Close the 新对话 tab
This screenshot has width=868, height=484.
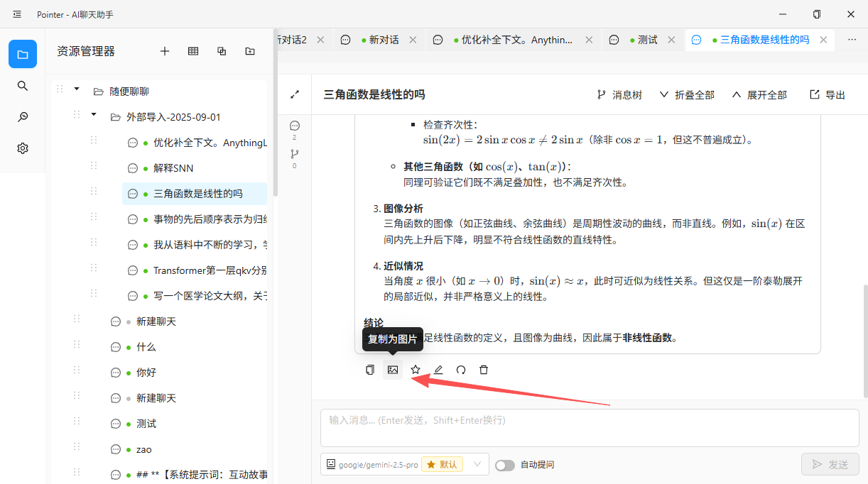click(x=413, y=40)
